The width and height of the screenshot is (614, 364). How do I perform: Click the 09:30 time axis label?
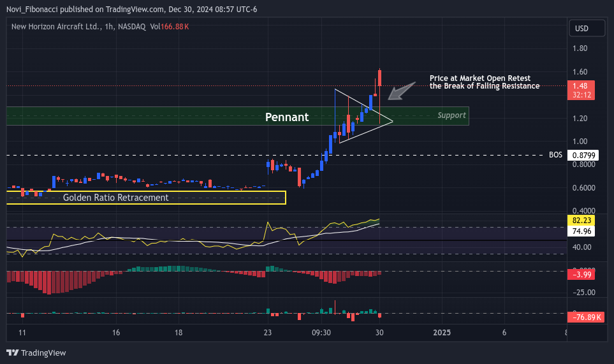coord(321,333)
